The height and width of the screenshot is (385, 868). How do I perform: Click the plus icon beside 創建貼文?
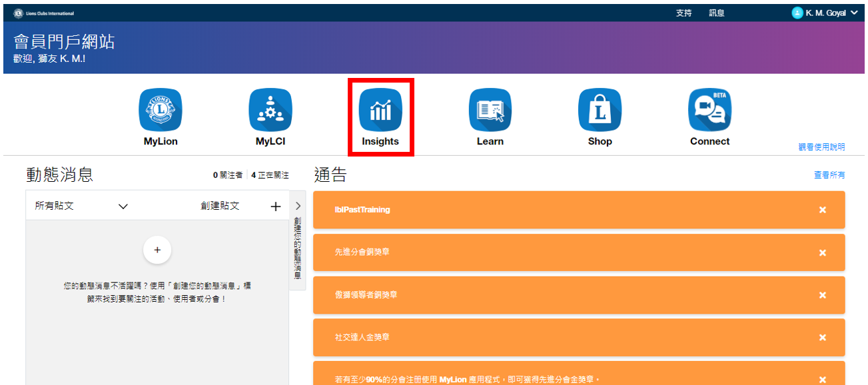point(276,206)
